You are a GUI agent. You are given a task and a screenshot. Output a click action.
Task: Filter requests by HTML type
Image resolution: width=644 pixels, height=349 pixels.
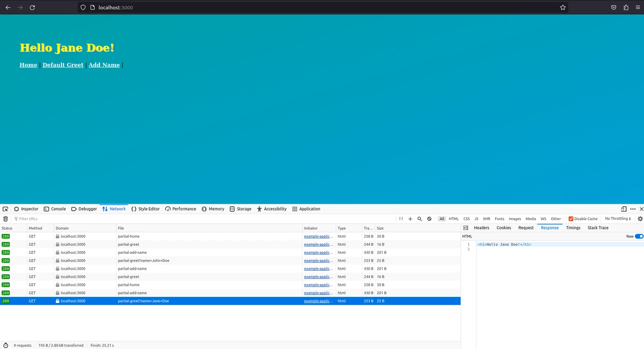(x=454, y=219)
